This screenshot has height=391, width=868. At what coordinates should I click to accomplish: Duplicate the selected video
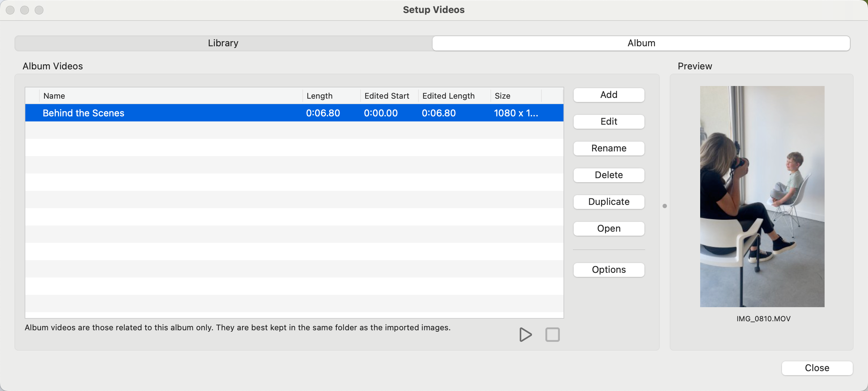point(609,202)
